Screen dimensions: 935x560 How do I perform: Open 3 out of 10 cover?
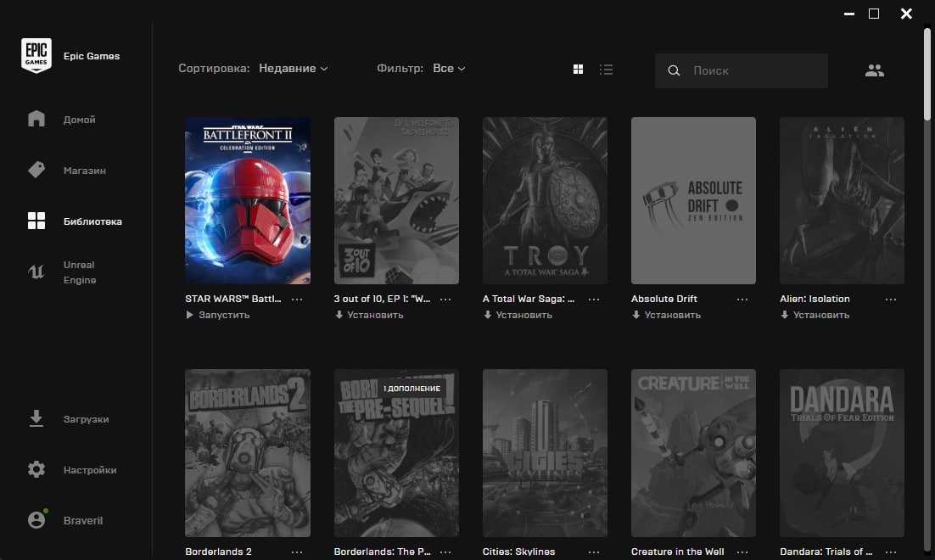396,200
